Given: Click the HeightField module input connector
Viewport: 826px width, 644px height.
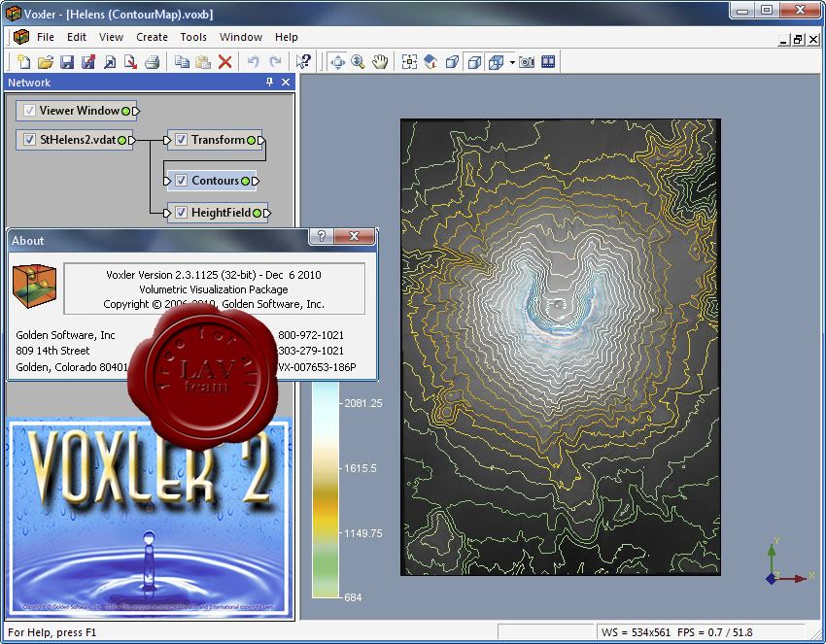Looking at the screenshot, I should 167,214.
